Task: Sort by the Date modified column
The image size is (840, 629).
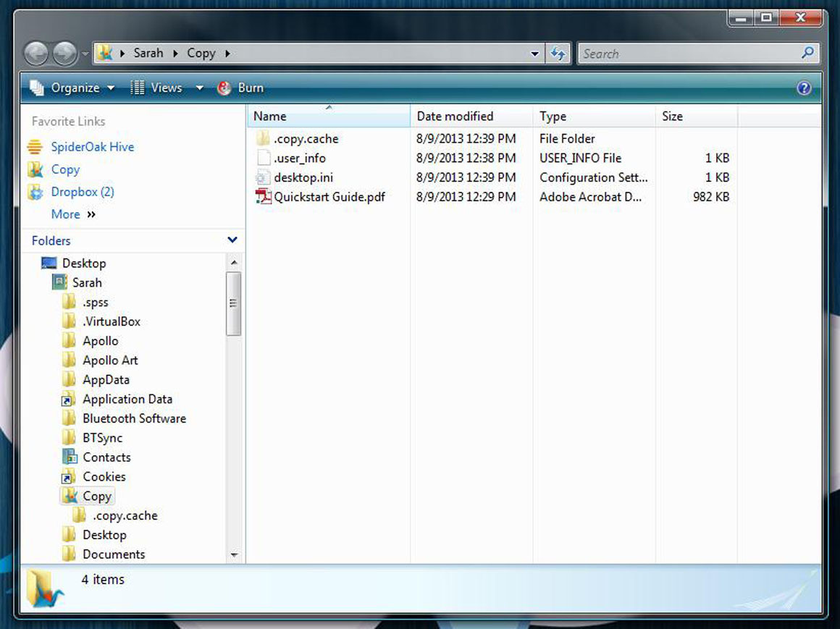Action: click(x=455, y=116)
